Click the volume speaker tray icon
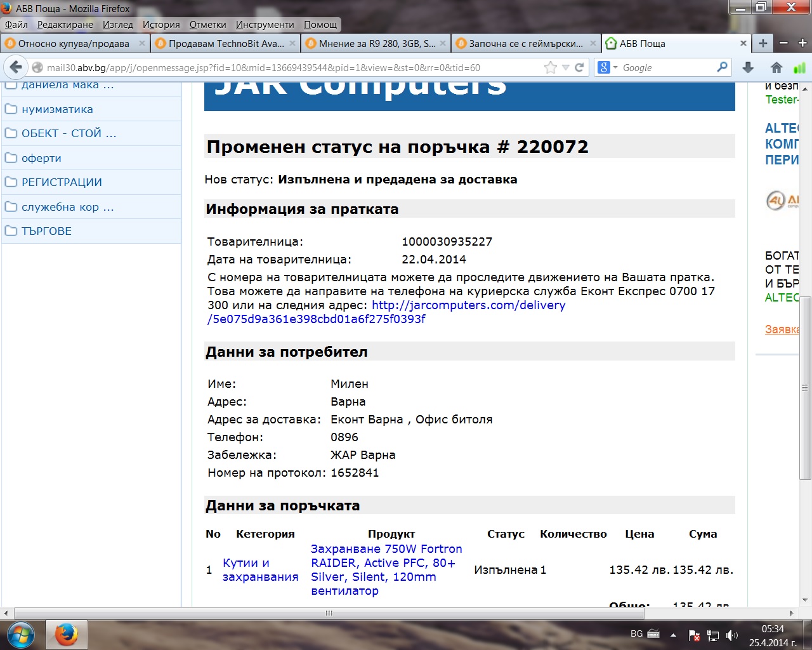This screenshot has height=650, width=812. (x=731, y=635)
